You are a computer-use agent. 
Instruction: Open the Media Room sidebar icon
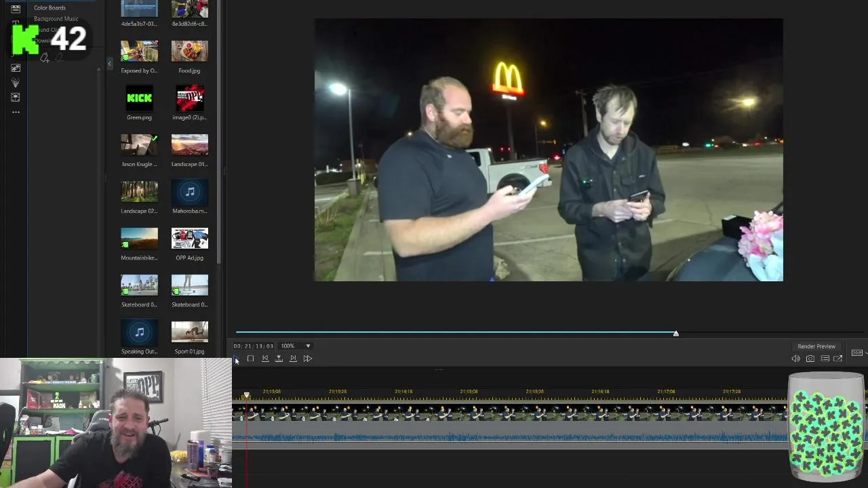(16, 9)
